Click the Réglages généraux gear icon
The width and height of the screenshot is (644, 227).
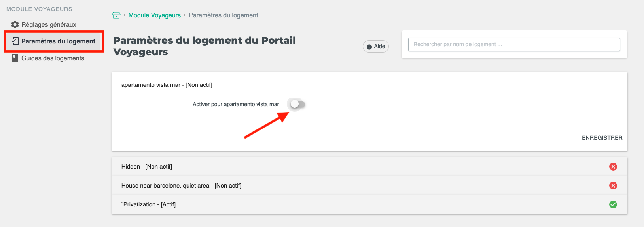click(15, 24)
